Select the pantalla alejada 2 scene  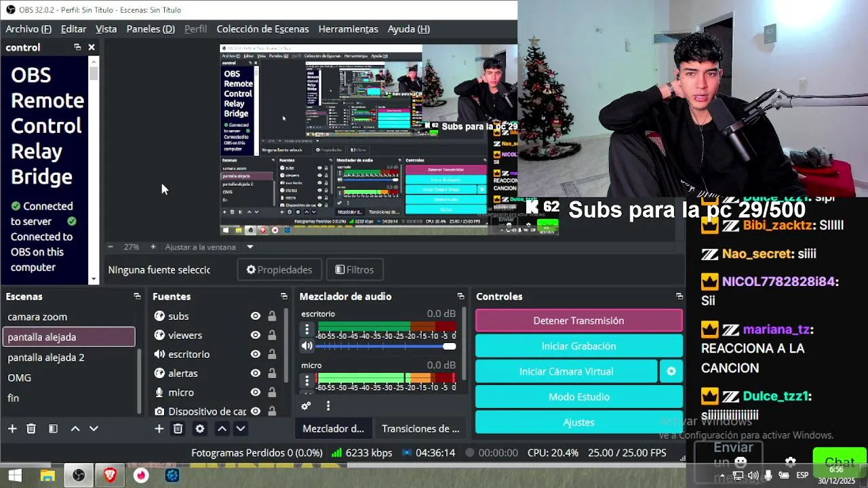[69, 357]
